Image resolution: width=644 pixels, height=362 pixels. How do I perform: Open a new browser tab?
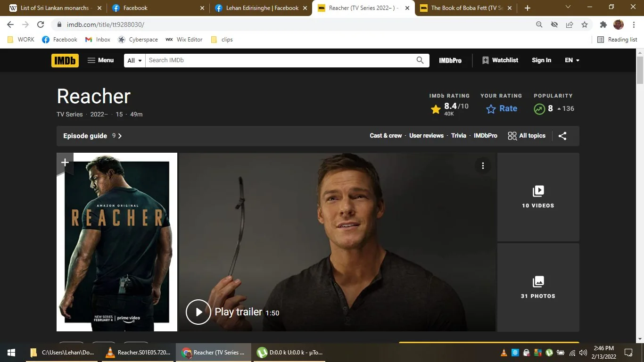[x=528, y=8]
